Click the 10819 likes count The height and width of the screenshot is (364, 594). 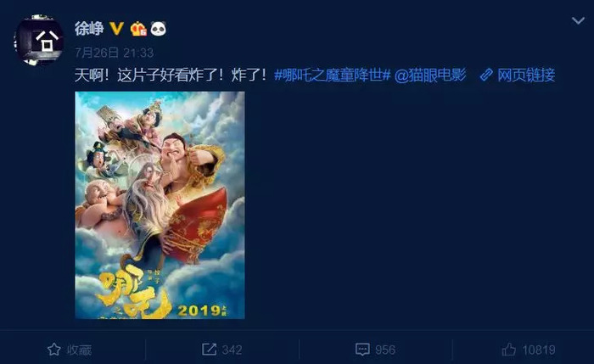539,350
